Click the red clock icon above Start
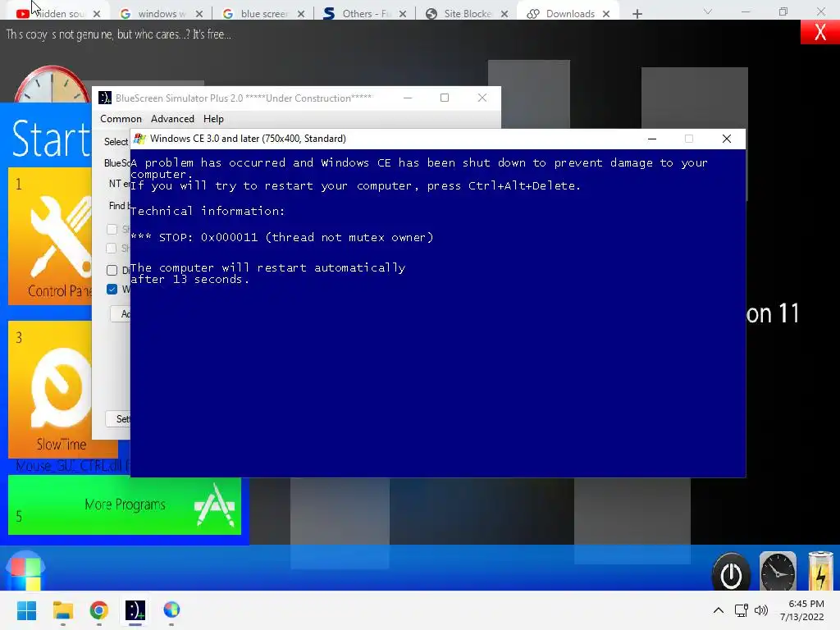The height and width of the screenshot is (630, 840). pyautogui.click(x=52, y=84)
